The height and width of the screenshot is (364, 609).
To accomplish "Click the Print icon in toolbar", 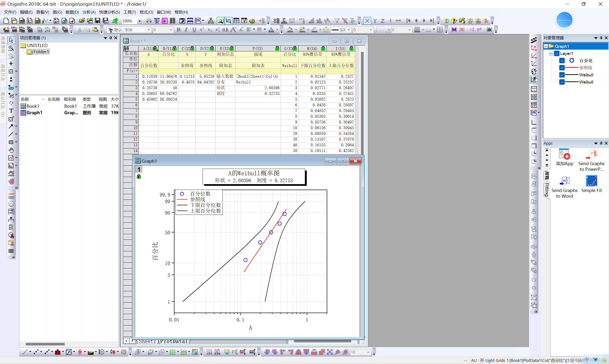I will pyautogui.click(x=149, y=21).
